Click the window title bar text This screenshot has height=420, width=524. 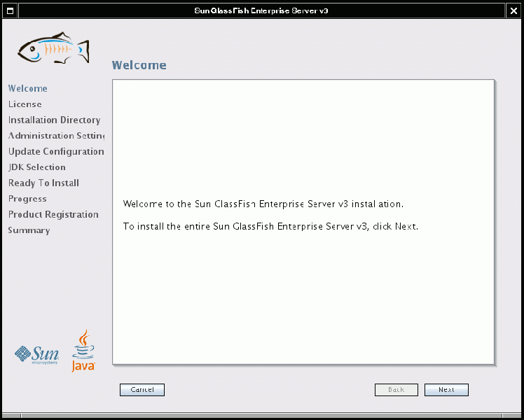point(261,10)
